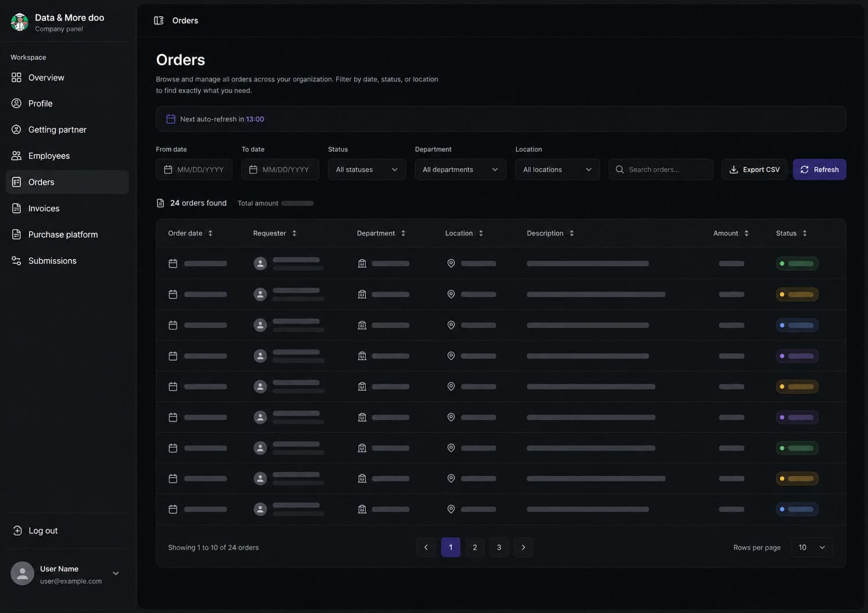Open the Overview page in the sidebar
The width and height of the screenshot is (868, 613).
[67, 77]
